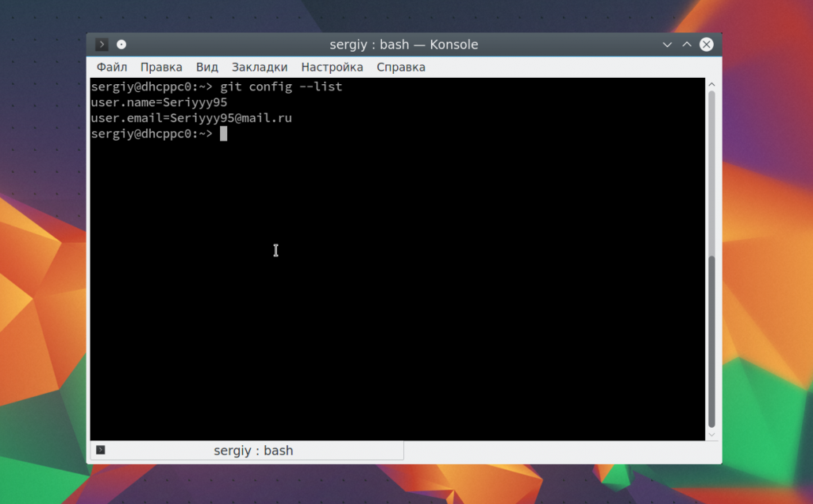The image size is (813, 504).
Task: Open the Правка menu
Action: (161, 67)
